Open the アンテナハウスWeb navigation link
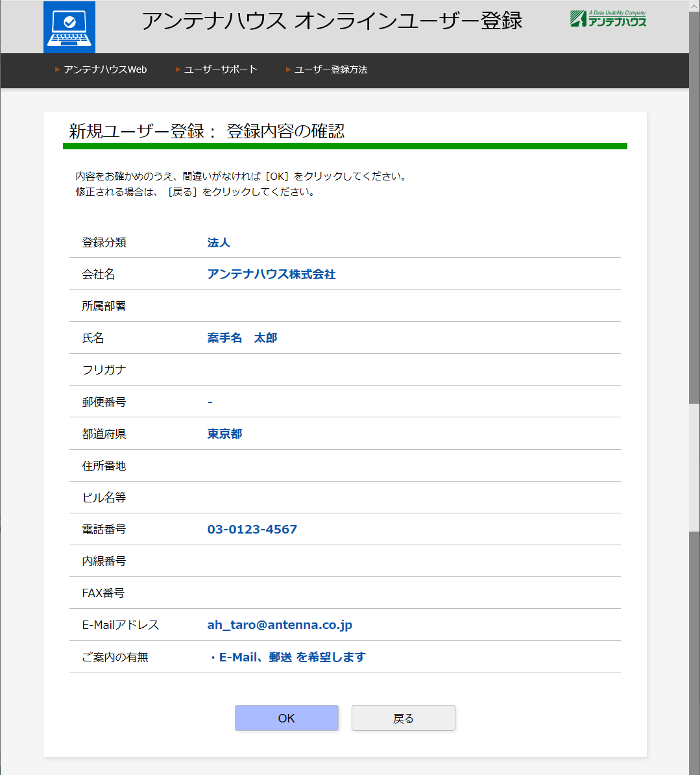 click(104, 69)
